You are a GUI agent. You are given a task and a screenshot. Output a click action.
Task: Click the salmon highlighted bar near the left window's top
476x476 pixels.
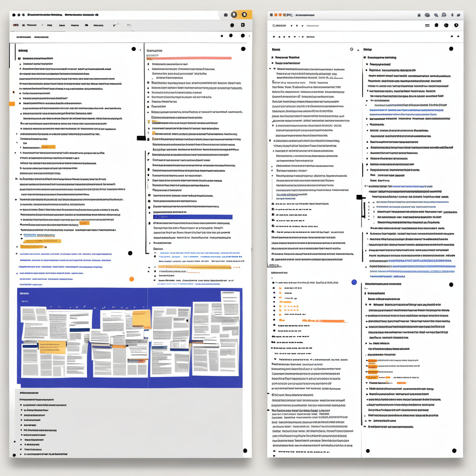click(189, 58)
